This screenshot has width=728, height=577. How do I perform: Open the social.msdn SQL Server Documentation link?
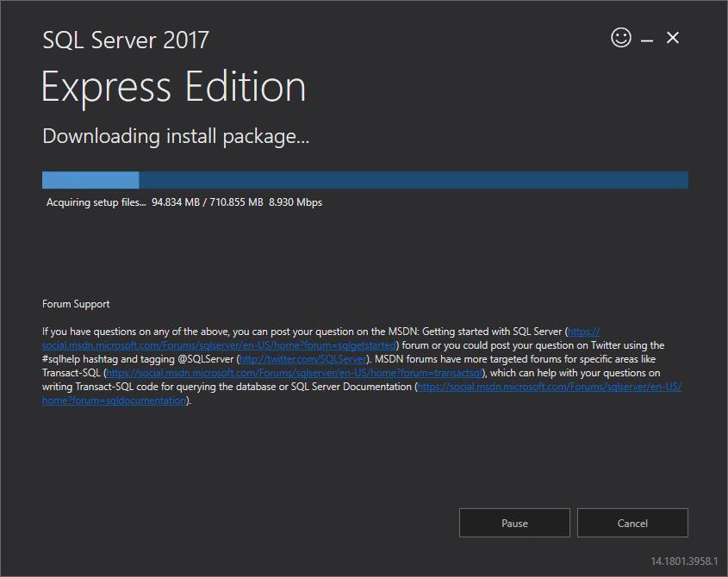[550, 387]
